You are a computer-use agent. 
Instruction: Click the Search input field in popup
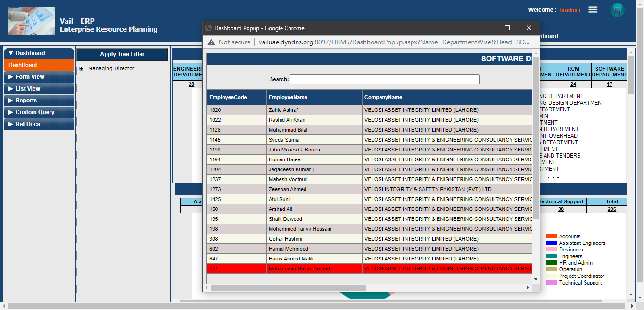pos(385,79)
